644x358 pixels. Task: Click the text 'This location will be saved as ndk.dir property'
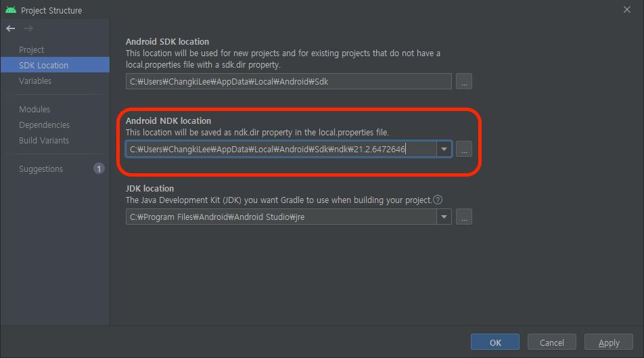coord(209,133)
